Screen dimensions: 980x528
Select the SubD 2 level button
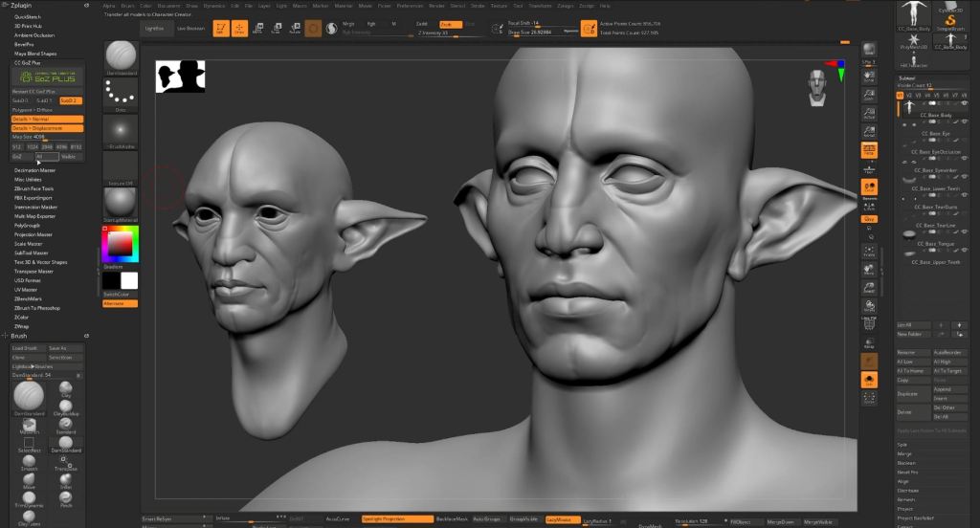[x=71, y=100]
